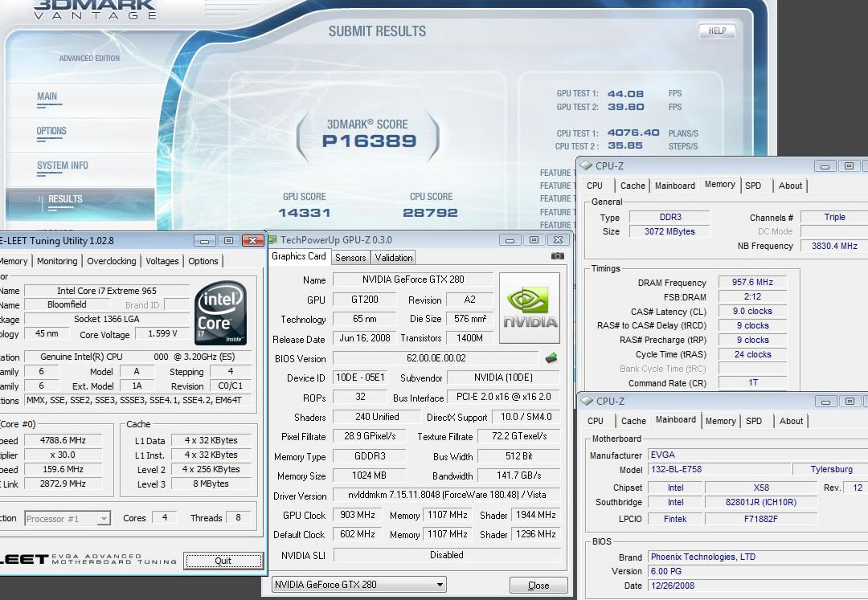This screenshot has height=600, width=868.
Task: Click the lower CPU-Z window title icon
Action: point(586,401)
